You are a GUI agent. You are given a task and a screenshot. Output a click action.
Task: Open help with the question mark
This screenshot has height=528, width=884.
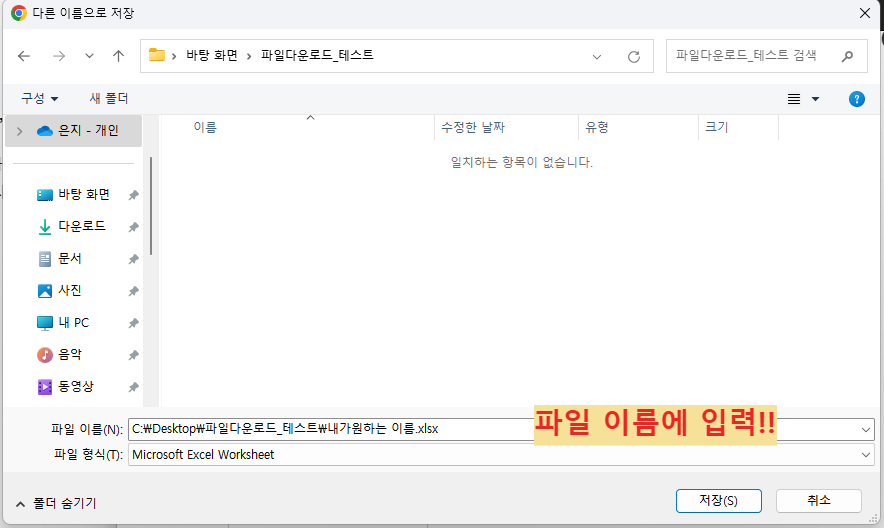856,99
